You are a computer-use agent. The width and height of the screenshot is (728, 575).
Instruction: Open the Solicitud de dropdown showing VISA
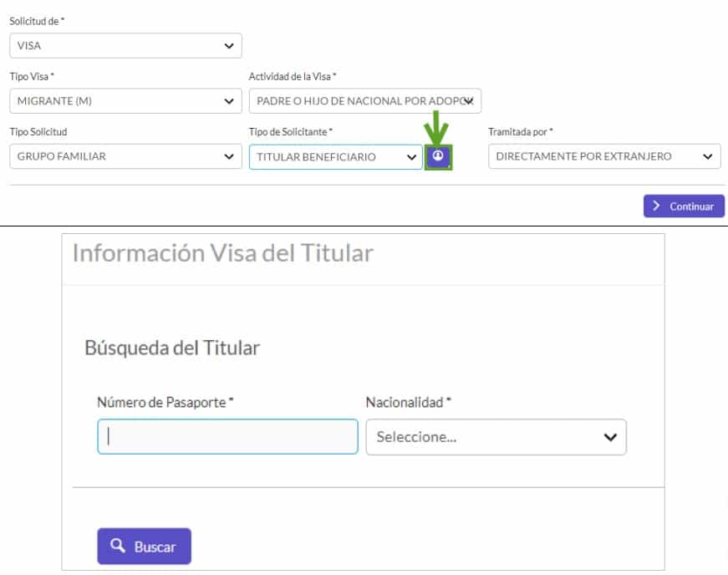coord(125,44)
